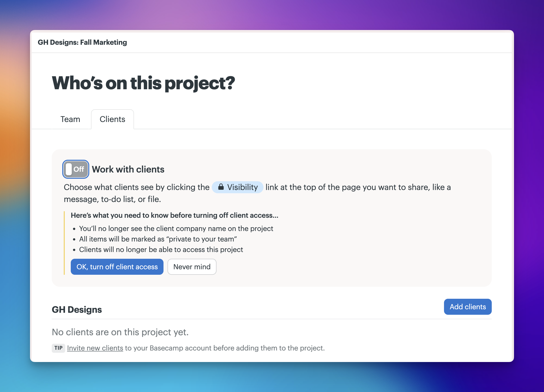Click the GH Designs company heading
544x392 pixels.
77,309
